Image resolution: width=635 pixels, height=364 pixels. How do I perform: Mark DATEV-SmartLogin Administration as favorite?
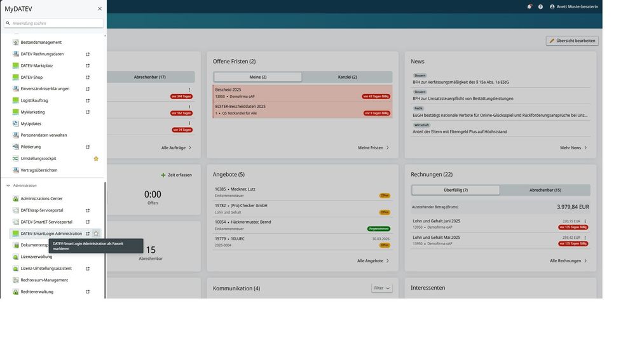[96, 234]
